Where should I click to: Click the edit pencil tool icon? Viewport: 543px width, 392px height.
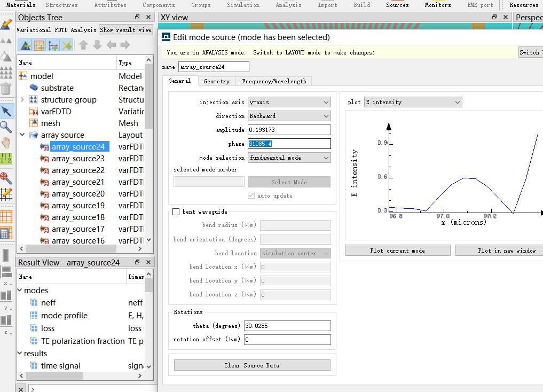(x=6, y=25)
